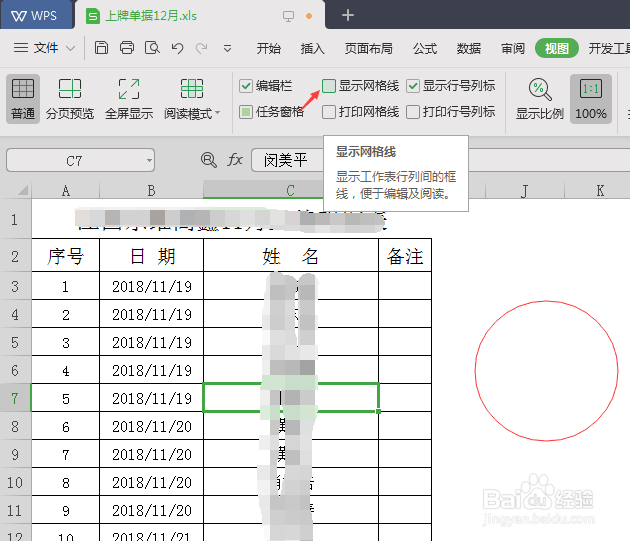This screenshot has height=541, width=630.
Task: Open the 显示比例 zoom dialog
Action: [540, 98]
